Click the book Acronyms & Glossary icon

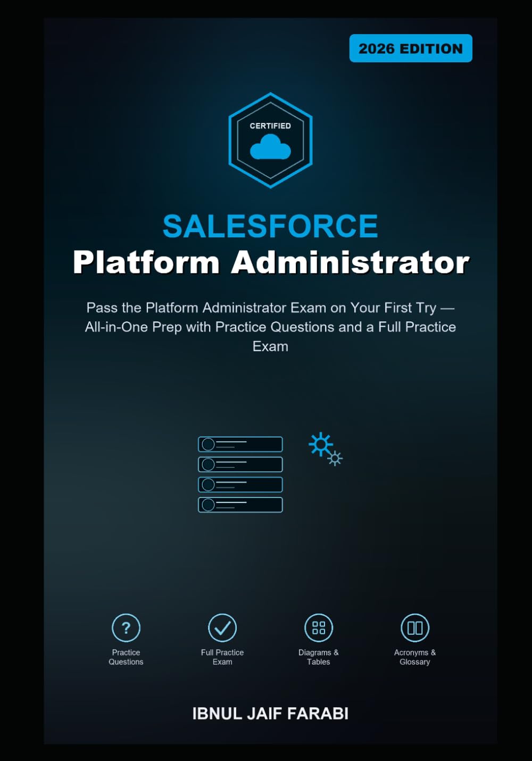pos(415,628)
